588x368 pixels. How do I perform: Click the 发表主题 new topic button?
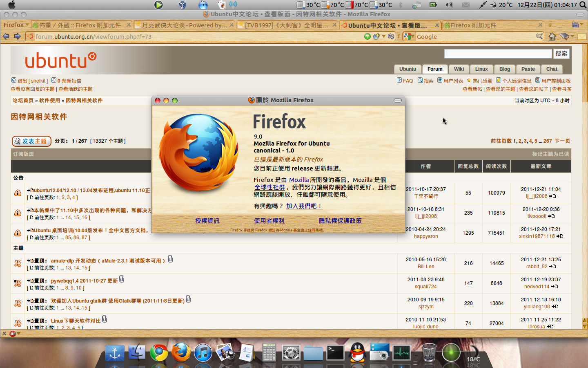[31, 141]
